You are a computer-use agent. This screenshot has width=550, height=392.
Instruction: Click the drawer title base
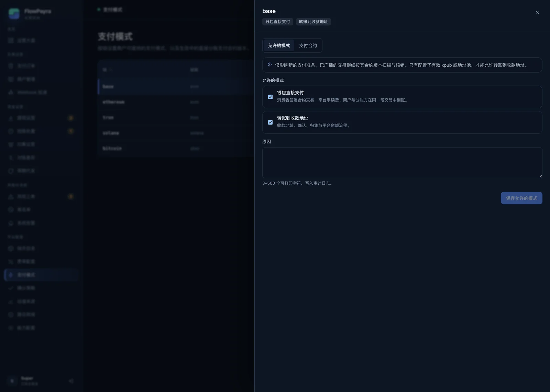click(269, 11)
